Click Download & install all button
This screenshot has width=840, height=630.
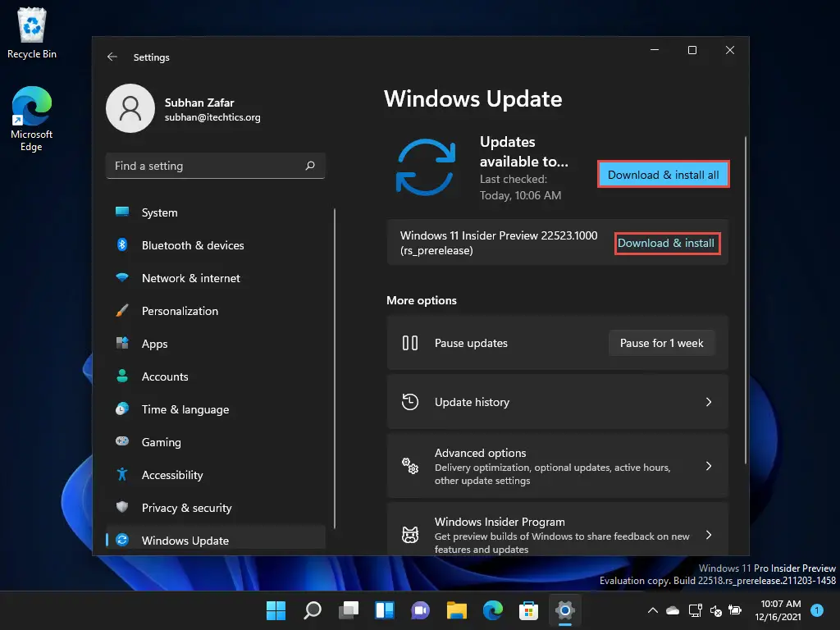click(x=663, y=175)
